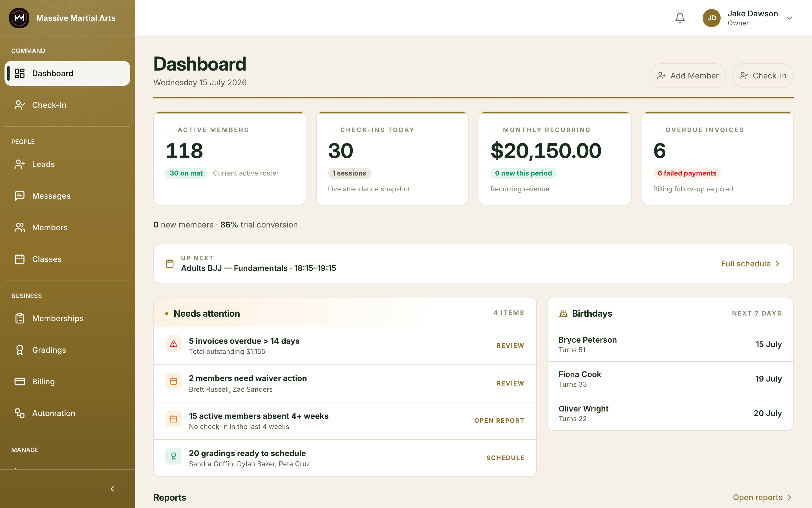Click the Check-Ins Today card value 30
The height and width of the screenshot is (508, 812).
341,150
